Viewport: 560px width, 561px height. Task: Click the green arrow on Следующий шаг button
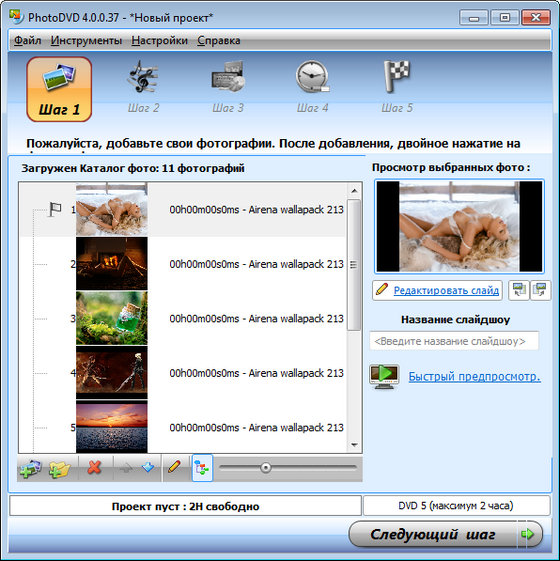(x=527, y=534)
